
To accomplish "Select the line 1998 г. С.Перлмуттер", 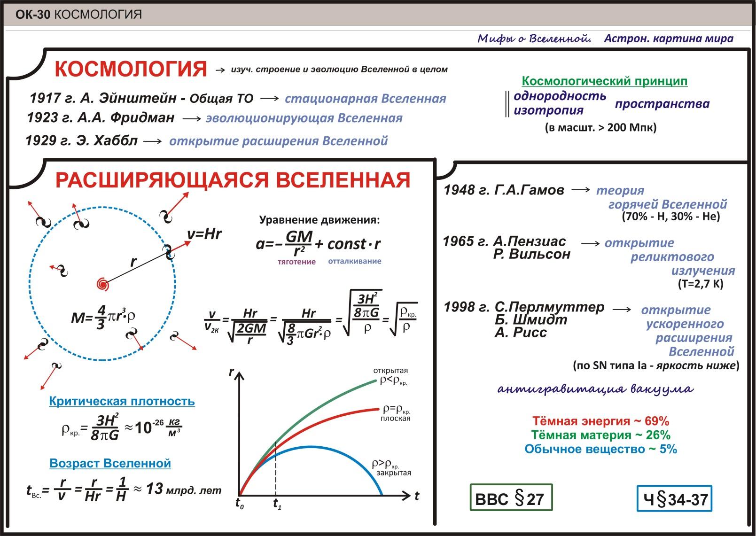I will (x=524, y=307).
